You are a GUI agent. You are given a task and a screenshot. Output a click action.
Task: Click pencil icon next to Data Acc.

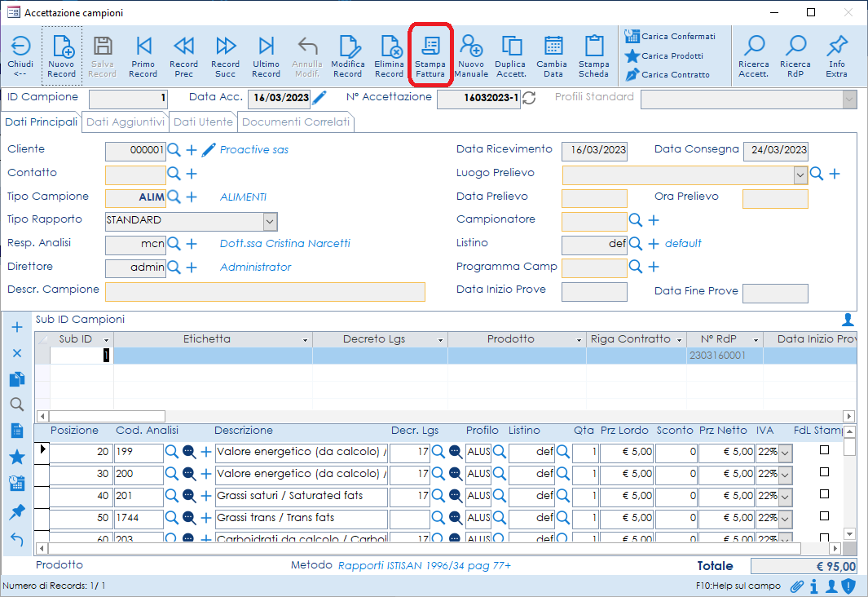(319, 98)
